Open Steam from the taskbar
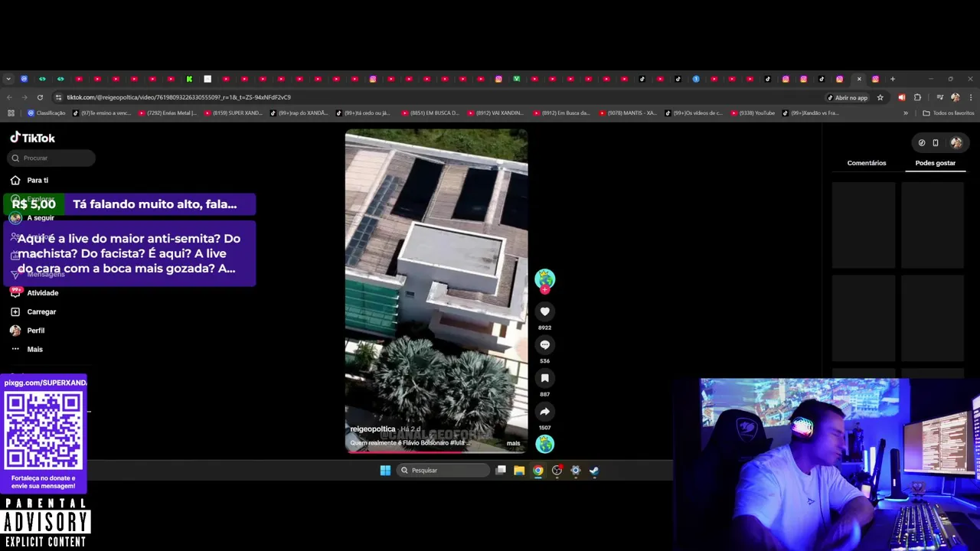Viewport: 980px width, 551px height. click(x=594, y=470)
